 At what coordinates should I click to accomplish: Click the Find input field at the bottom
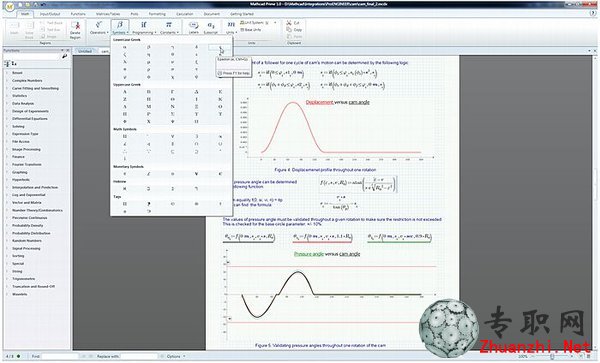(60, 356)
